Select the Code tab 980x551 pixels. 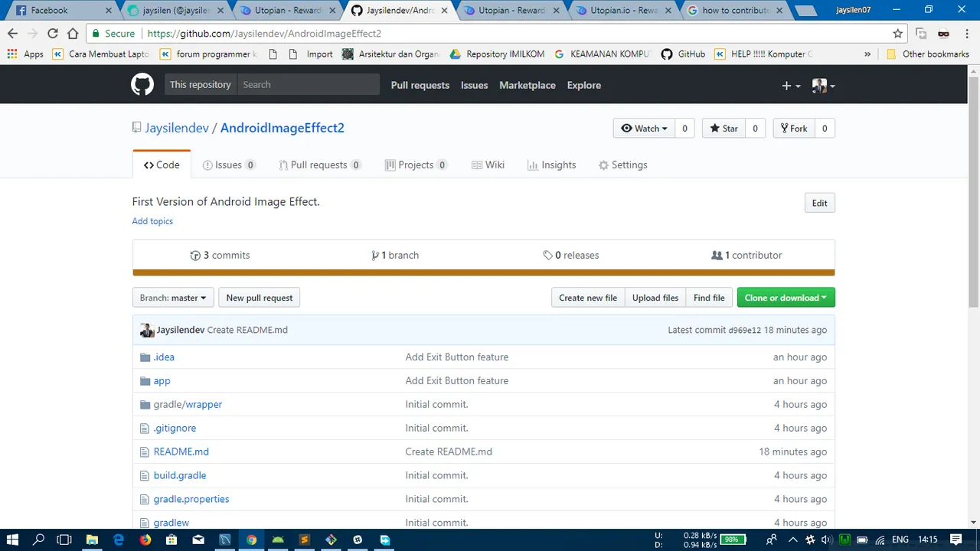tap(162, 165)
